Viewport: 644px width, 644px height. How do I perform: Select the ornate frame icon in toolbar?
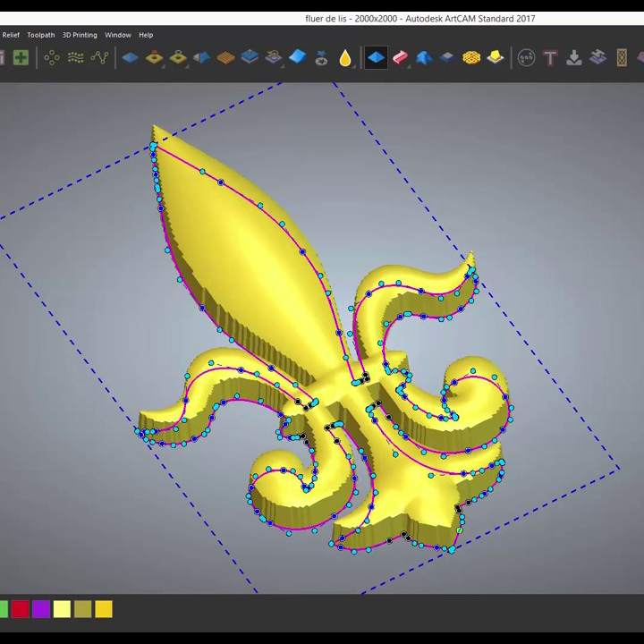click(x=622, y=58)
